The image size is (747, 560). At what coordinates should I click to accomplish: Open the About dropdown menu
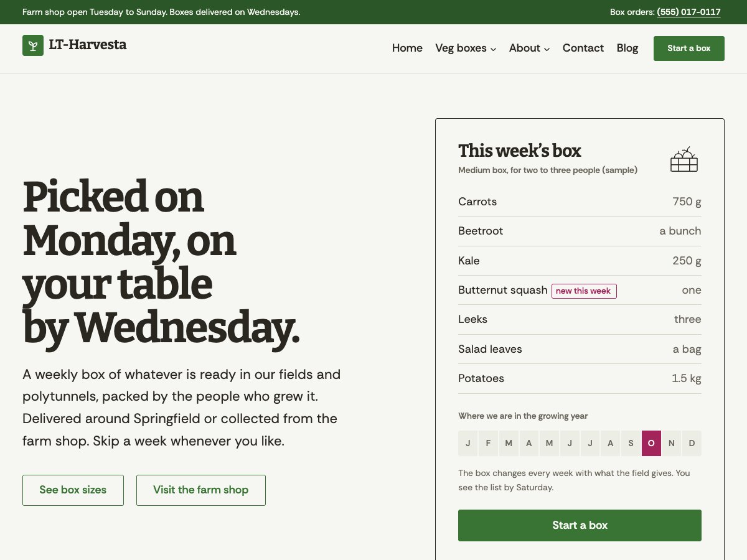point(529,48)
